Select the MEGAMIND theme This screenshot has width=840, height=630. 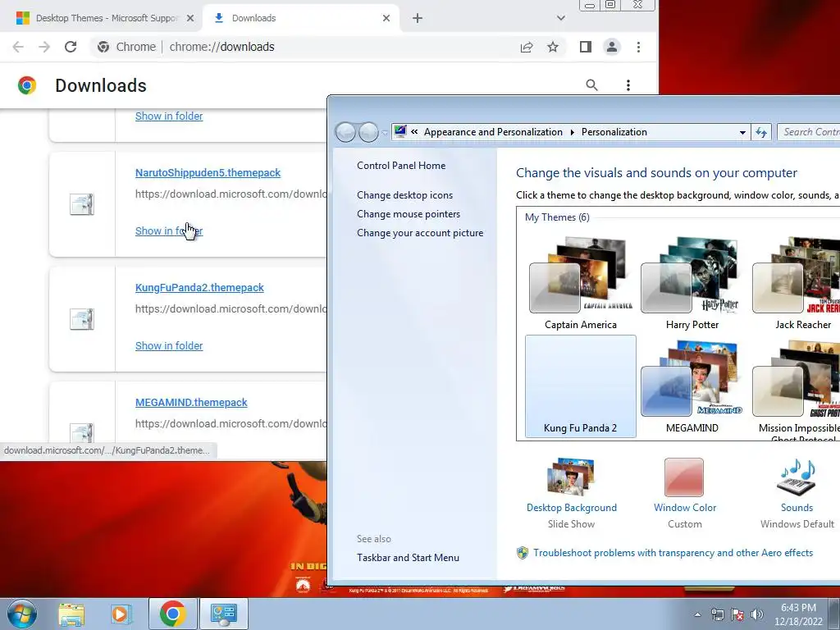tap(692, 386)
